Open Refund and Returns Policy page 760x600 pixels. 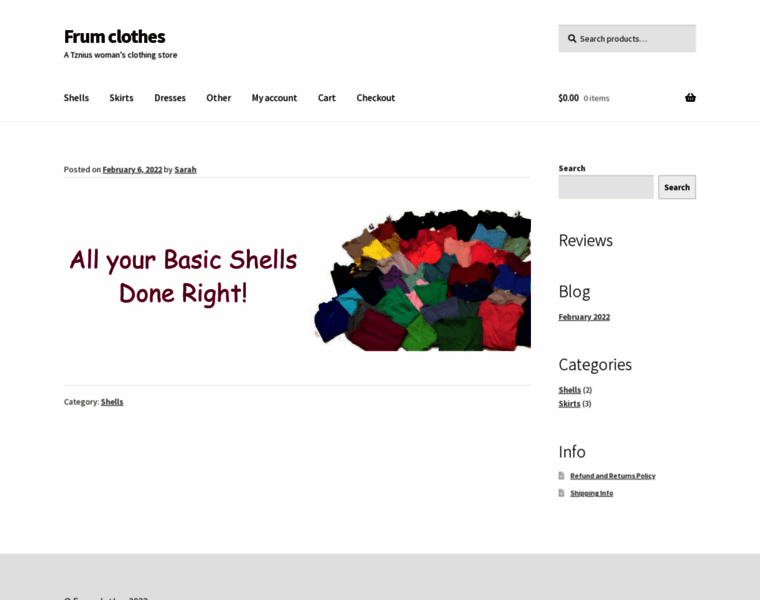tap(613, 476)
